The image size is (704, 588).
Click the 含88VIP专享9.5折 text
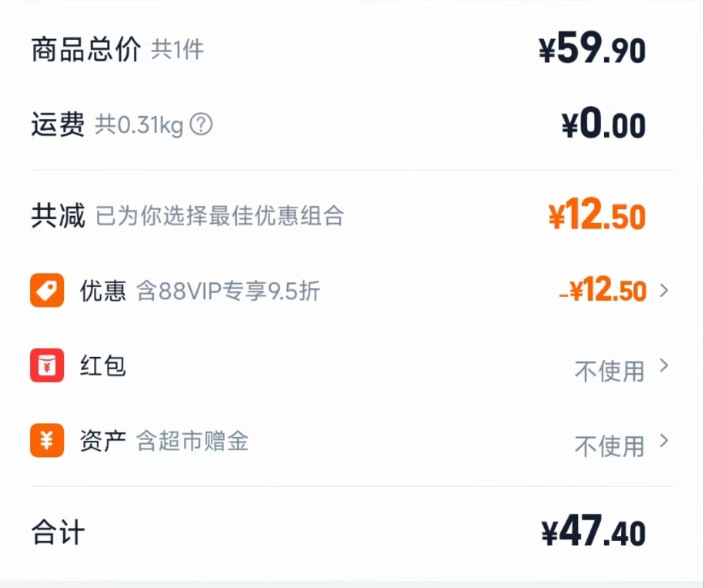tap(228, 291)
